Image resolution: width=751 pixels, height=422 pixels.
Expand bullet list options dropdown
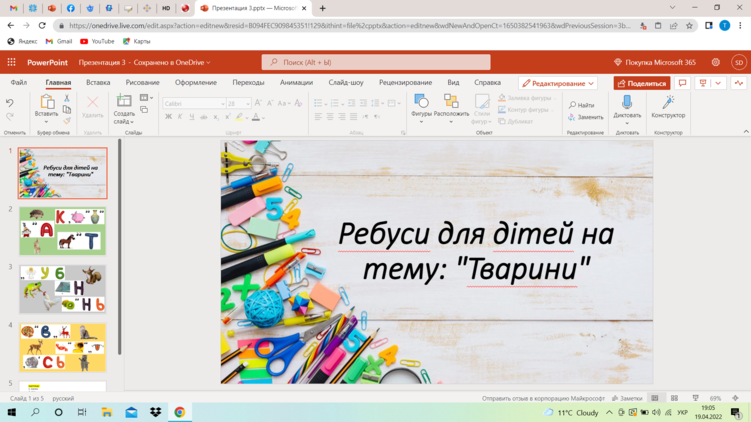click(x=326, y=104)
